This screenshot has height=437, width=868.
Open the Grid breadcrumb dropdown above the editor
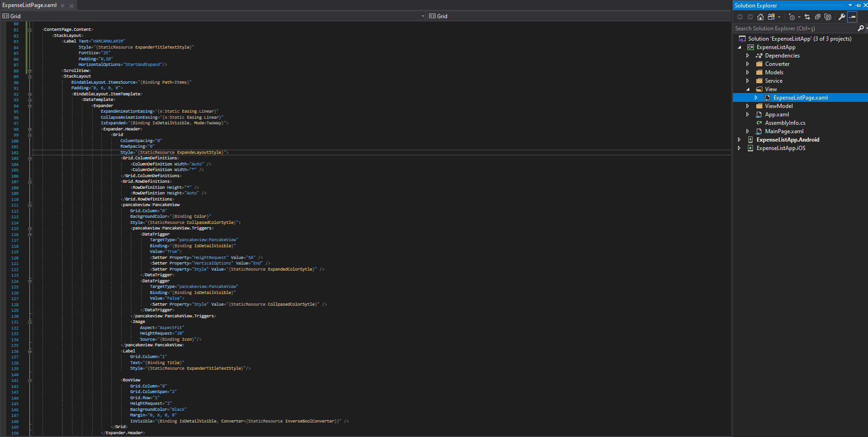pyautogui.click(x=423, y=15)
